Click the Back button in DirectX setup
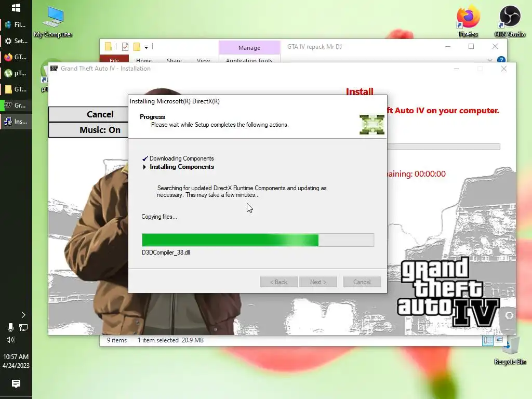The width and height of the screenshot is (532, 399). tap(279, 282)
